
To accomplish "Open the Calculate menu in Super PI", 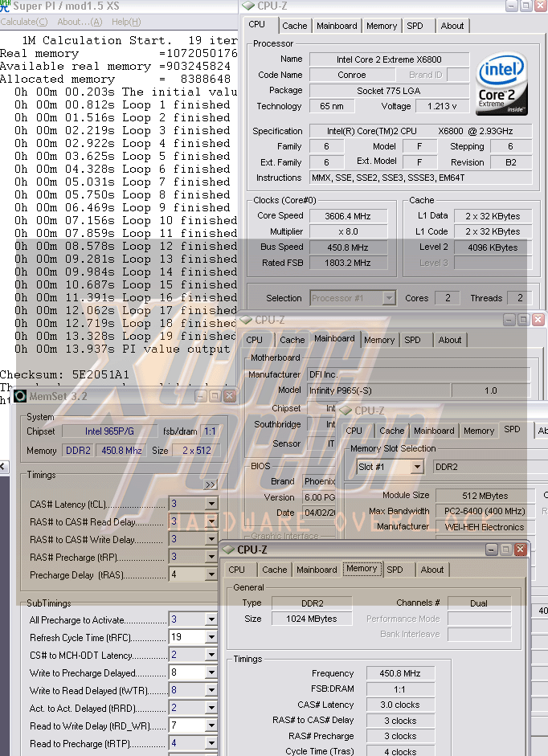I will [x=24, y=22].
